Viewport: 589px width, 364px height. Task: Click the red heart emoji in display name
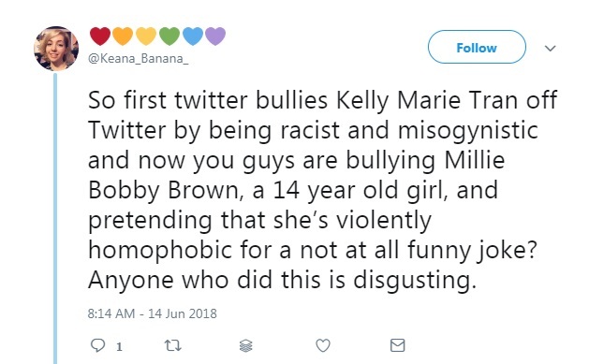click(x=100, y=36)
